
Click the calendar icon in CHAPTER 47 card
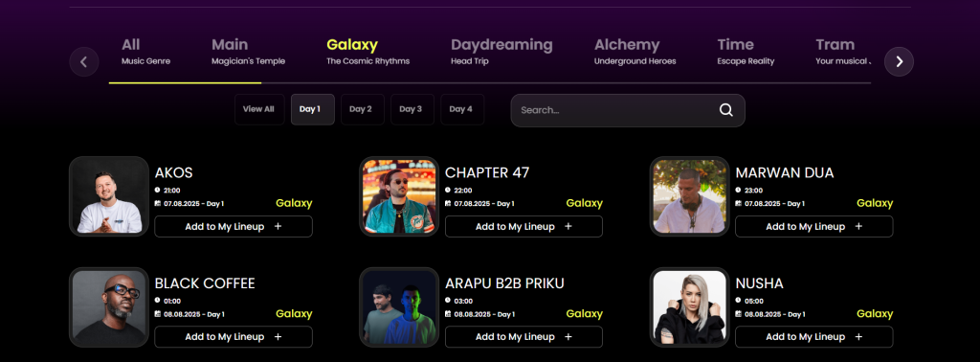[448, 204]
